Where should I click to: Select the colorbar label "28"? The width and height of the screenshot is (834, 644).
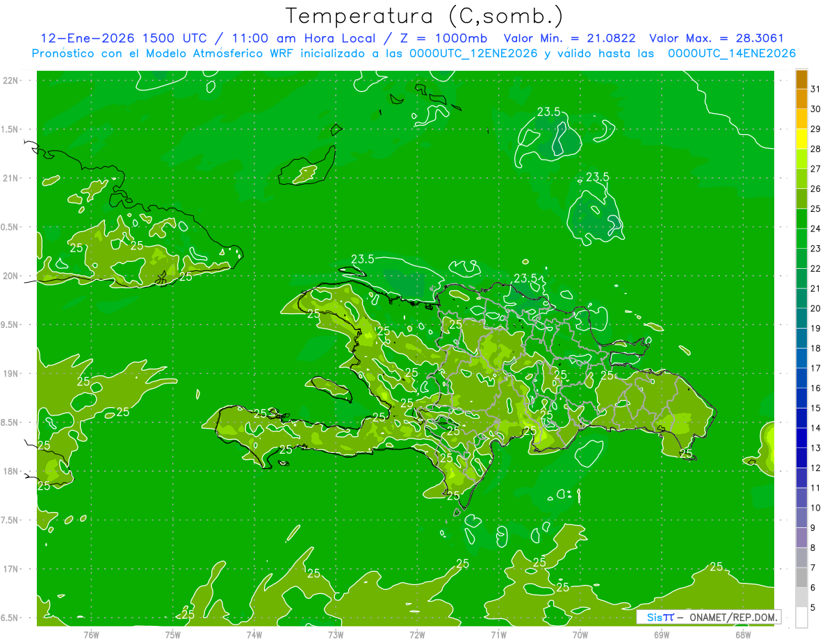(816, 149)
